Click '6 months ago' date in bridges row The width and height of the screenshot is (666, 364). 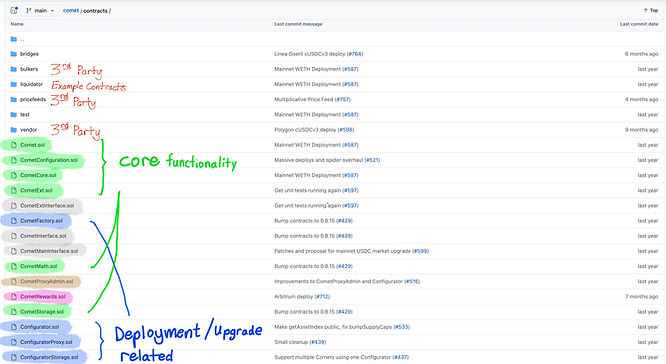641,54
